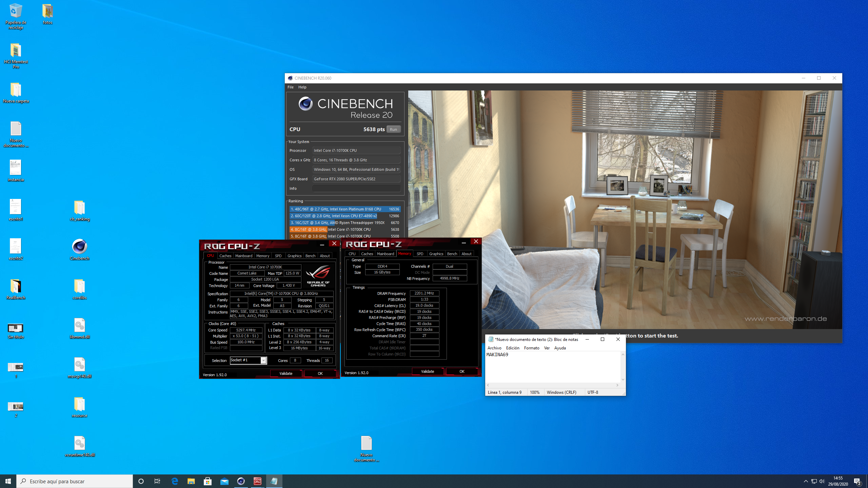The width and height of the screenshot is (868, 488).
Task: Click the Cinebench taskbar icon
Action: (x=241, y=481)
